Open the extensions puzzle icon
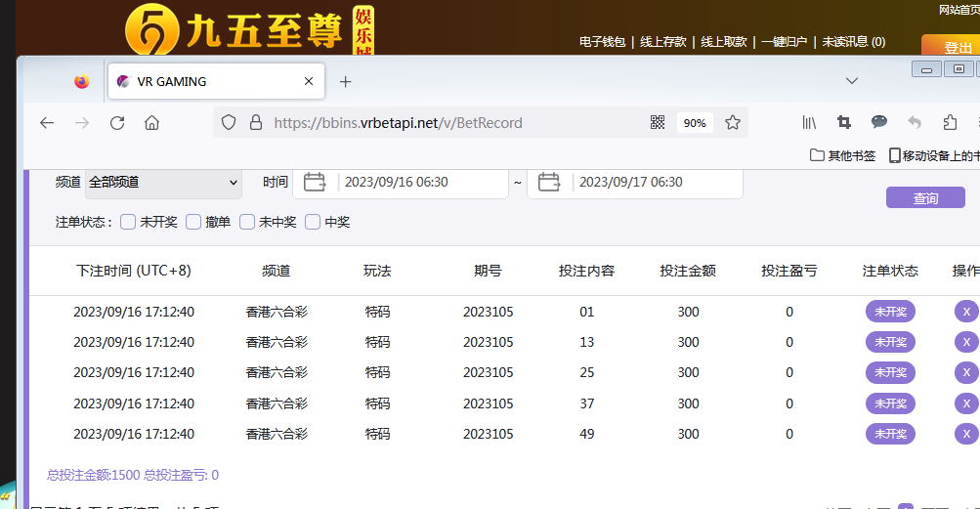 [x=950, y=123]
